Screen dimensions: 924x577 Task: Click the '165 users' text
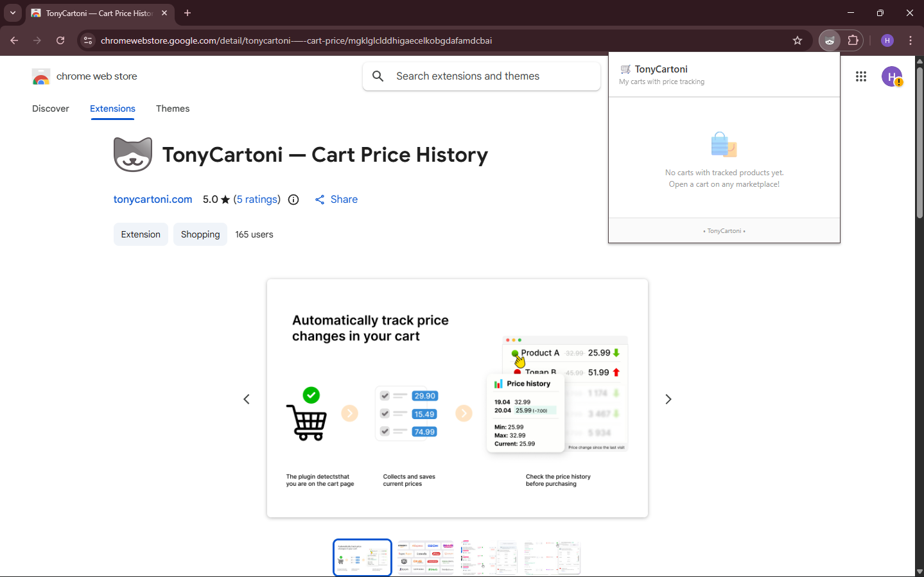pos(254,234)
